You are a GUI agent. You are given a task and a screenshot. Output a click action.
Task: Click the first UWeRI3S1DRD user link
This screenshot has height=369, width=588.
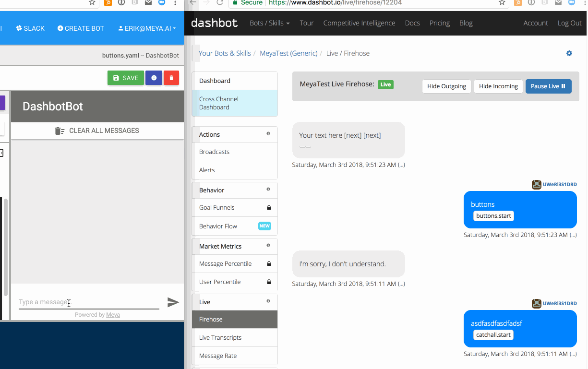coord(560,184)
